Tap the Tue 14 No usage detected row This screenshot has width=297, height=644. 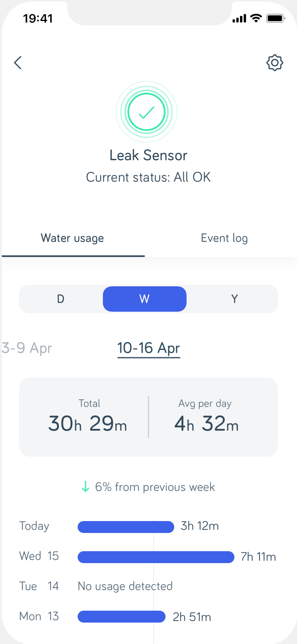(x=125, y=586)
